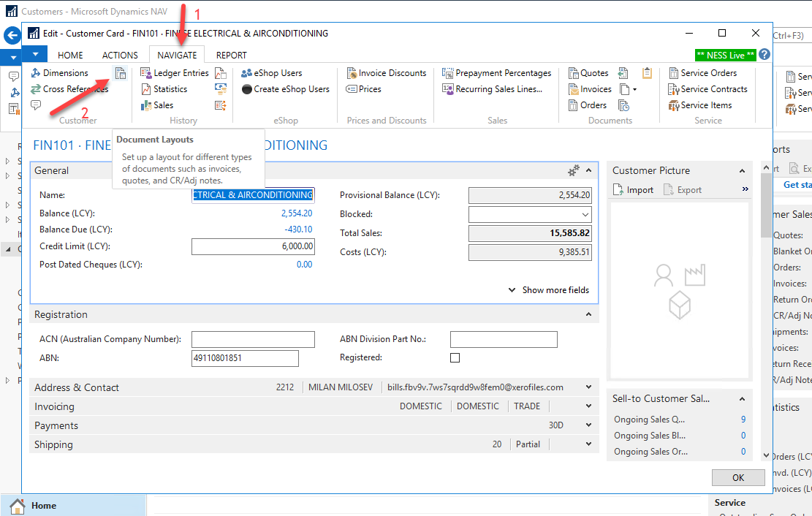The image size is (812, 516).
Task: Click the ACN input field
Action: [253, 339]
